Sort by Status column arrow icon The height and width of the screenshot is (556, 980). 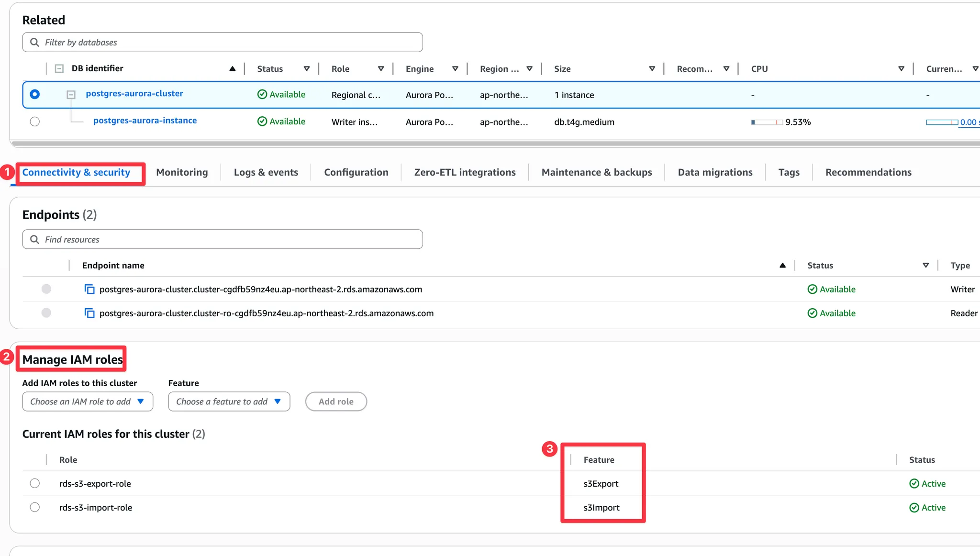(x=307, y=69)
